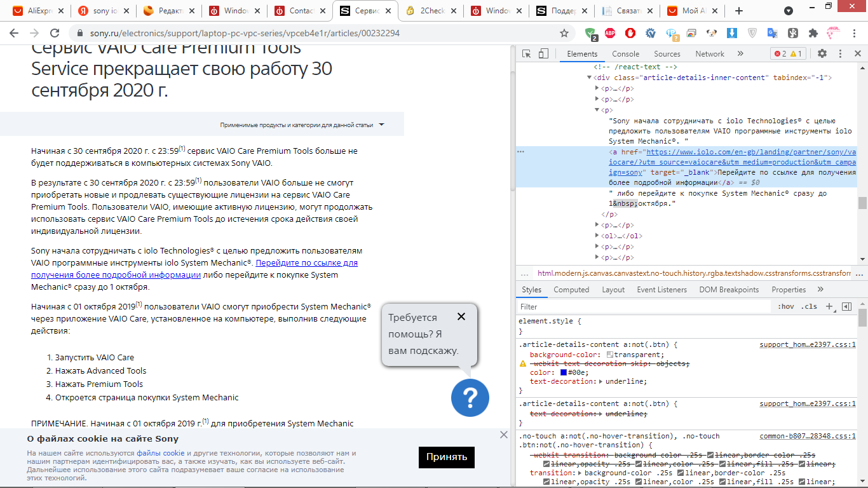
Task: Click the blue question mark help bubble
Action: pyautogui.click(x=470, y=398)
